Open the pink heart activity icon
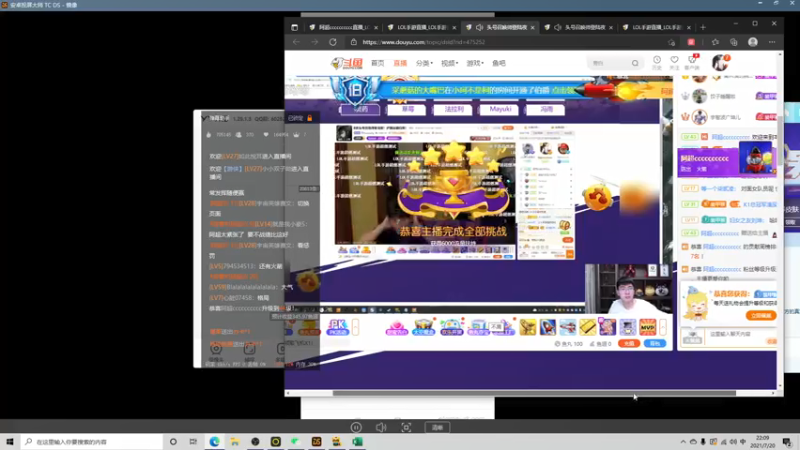800x450 pixels. pos(396,327)
